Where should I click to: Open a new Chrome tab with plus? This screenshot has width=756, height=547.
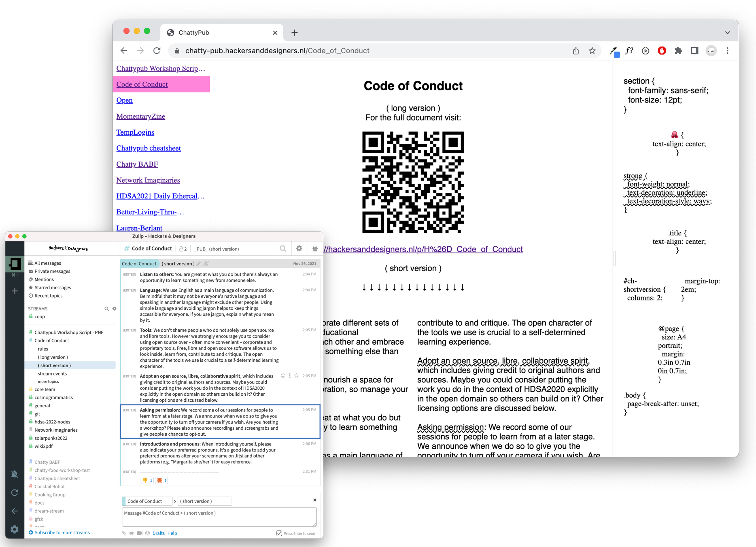point(294,33)
